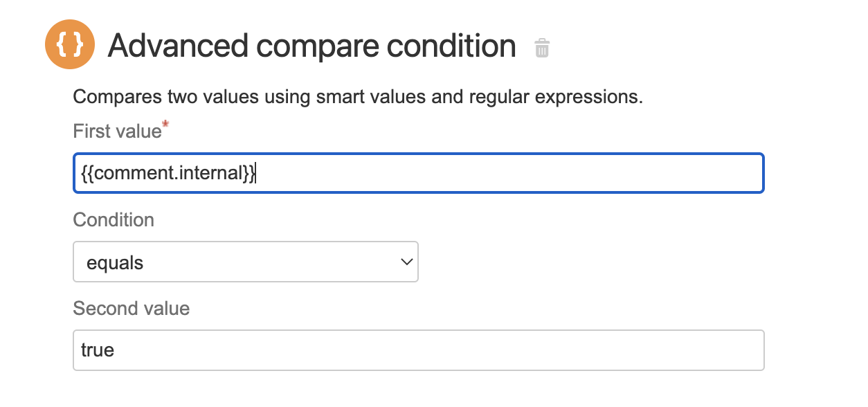Expand the Condition dropdown chevron arrow

coord(406,262)
